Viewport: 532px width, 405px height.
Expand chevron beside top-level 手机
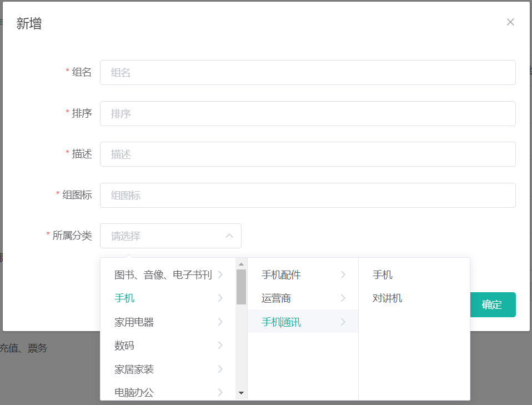point(220,298)
